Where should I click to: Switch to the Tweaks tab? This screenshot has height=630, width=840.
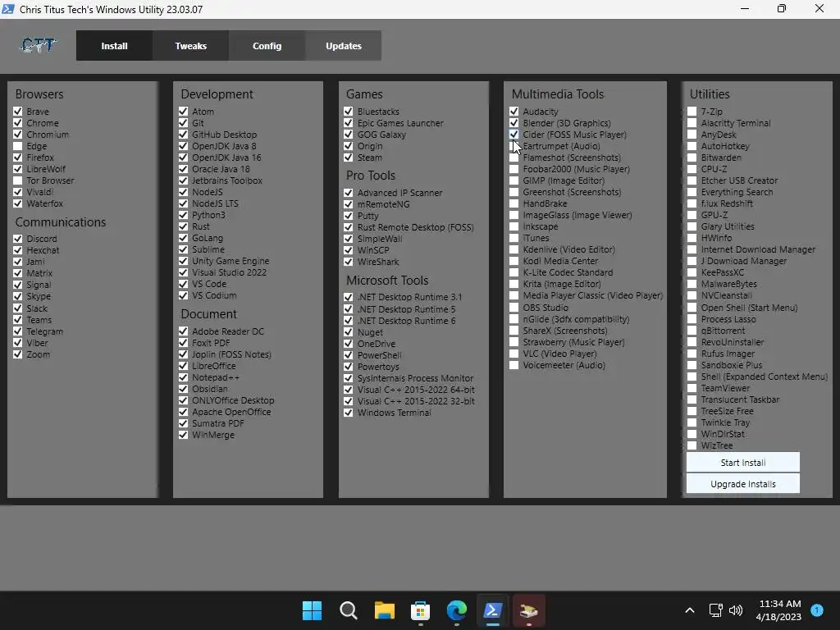[x=190, y=46]
